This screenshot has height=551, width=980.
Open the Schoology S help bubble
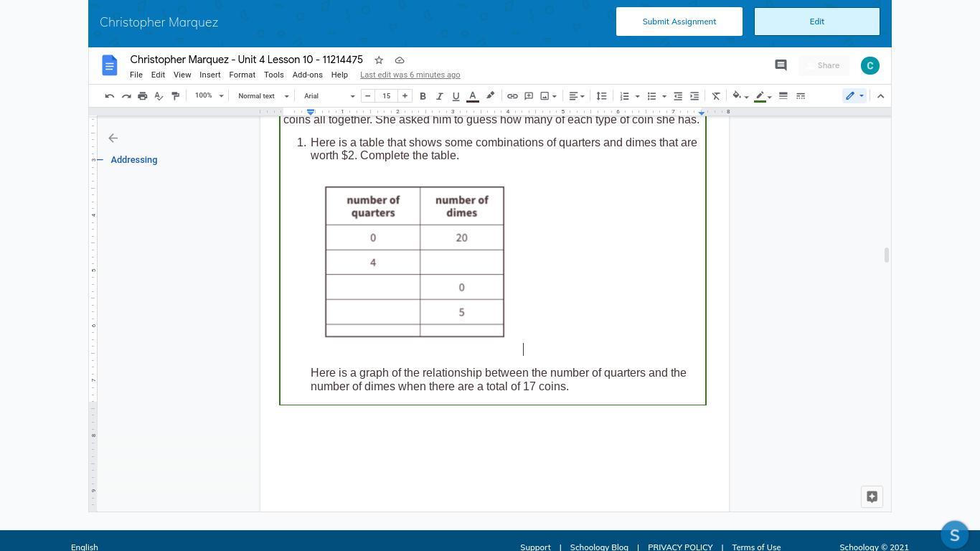(955, 535)
